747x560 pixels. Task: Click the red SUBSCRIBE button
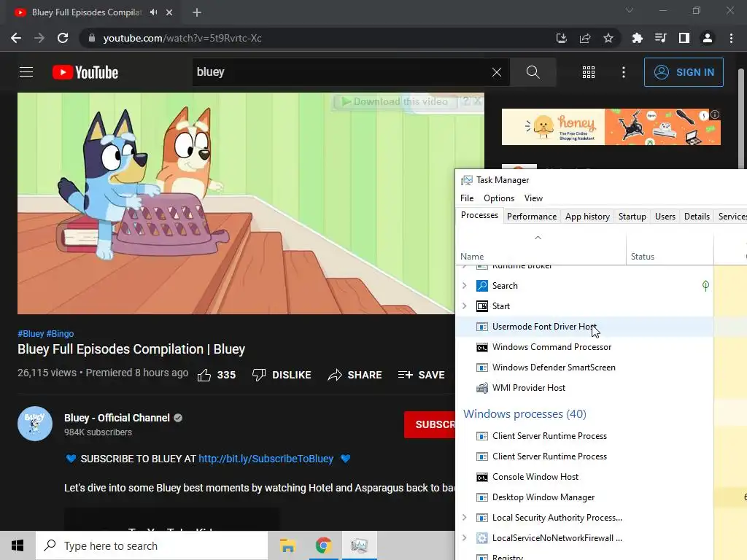(430, 424)
